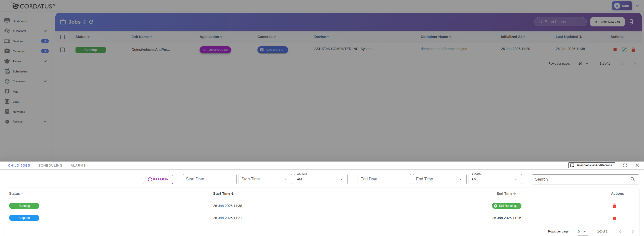Click the Jobs info icon
This screenshot has width=644, height=236.
85,22
